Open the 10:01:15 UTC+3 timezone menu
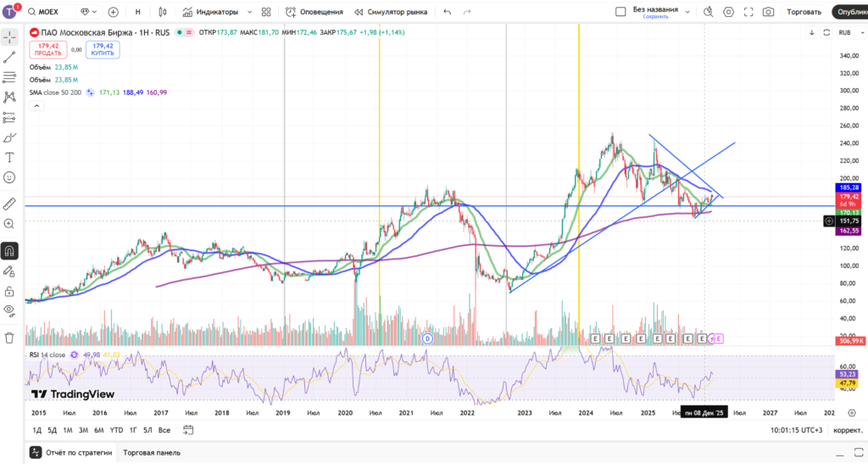 click(797, 430)
